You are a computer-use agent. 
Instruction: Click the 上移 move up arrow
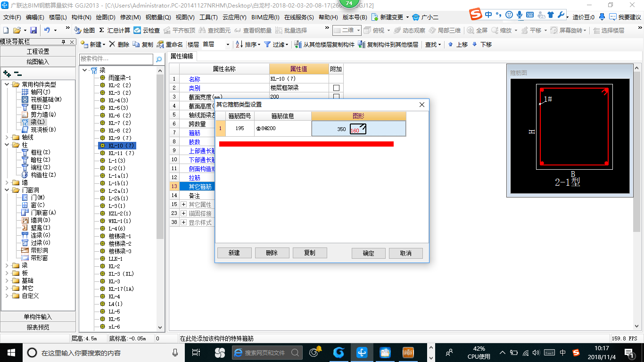458,44
